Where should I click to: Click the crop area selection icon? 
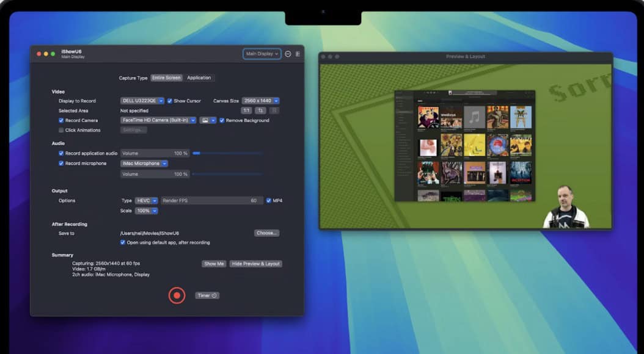click(260, 110)
